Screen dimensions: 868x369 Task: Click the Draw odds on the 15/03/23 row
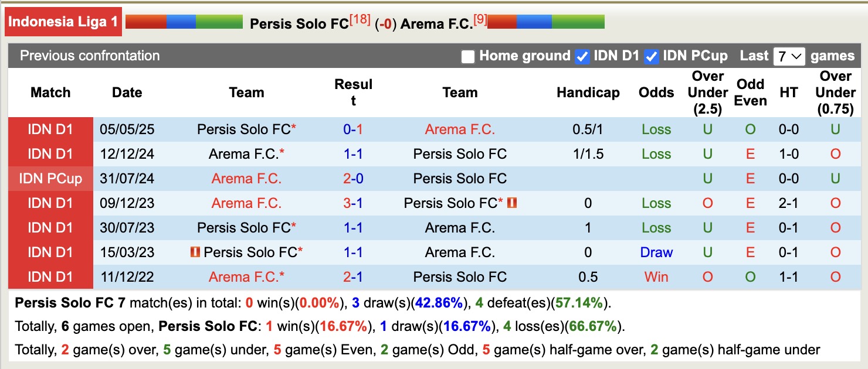[x=656, y=252]
